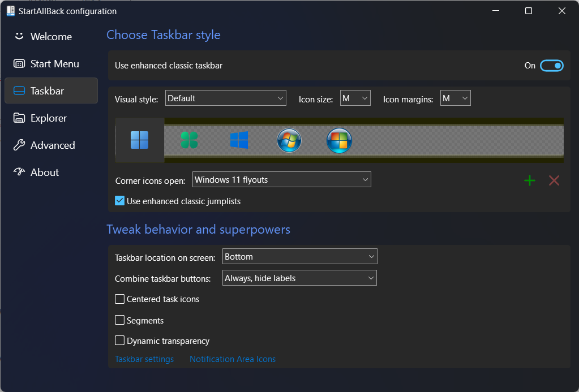579x392 pixels.
Task: Choose the Windows Vista style orb icon
Action: (x=339, y=140)
